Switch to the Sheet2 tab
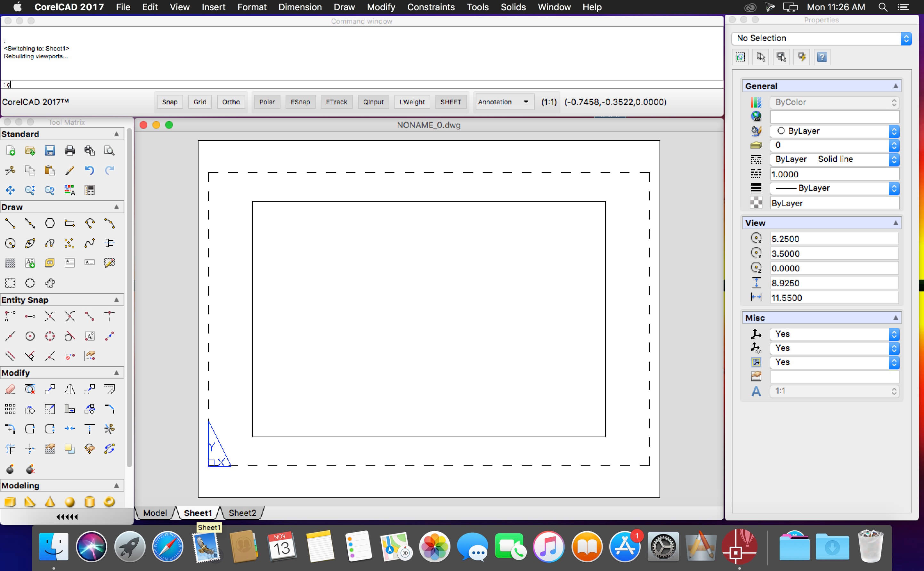The height and width of the screenshot is (571, 924). point(242,513)
